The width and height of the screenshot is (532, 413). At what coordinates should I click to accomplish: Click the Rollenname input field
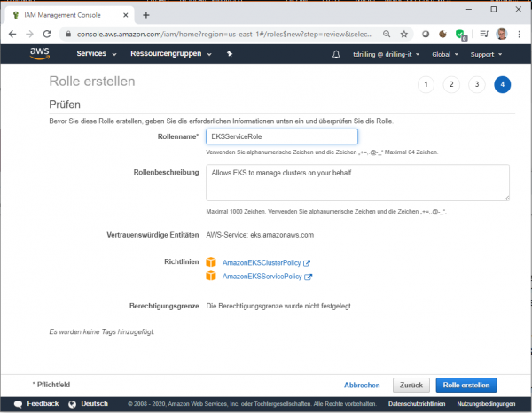(x=282, y=136)
